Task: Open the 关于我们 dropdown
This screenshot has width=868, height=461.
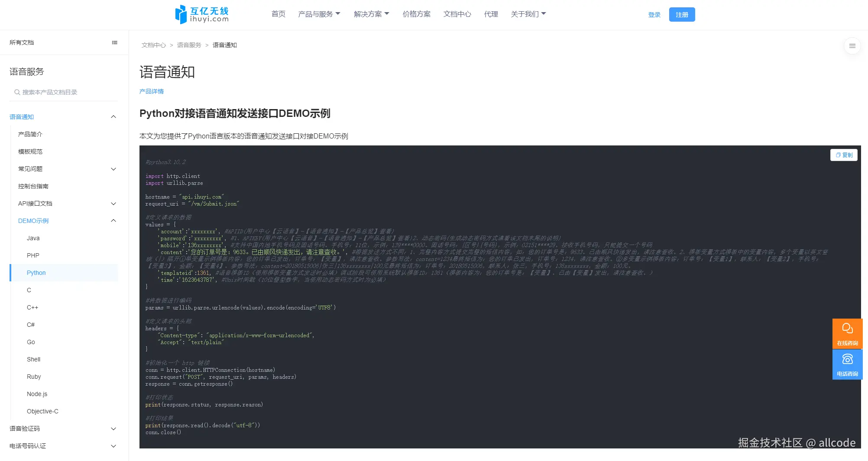Action: (528, 13)
